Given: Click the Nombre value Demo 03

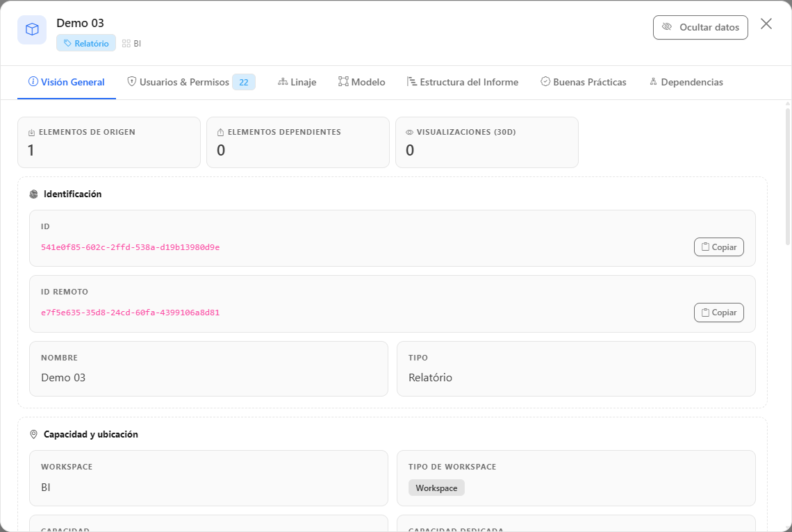Looking at the screenshot, I should 63,378.
